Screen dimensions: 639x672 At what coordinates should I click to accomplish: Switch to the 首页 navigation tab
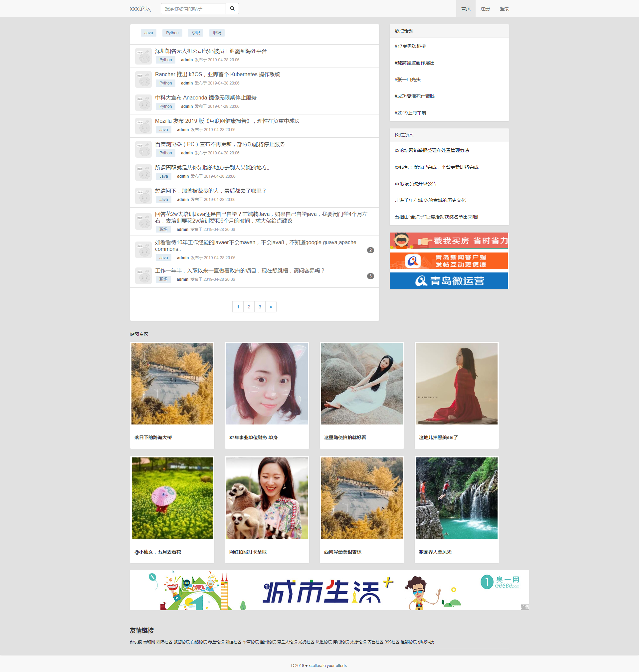466,9
